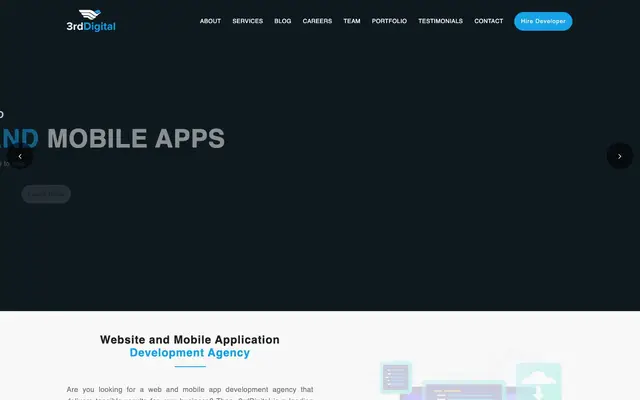Viewport: 640px width, 400px height.
Task: Click the development illustration image
Action: pos(471,376)
